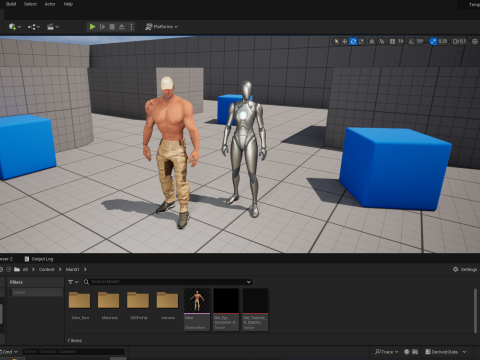Focus the Enter Console Command field
The height and width of the screenshot is (360, 480).
click(74, 352)
